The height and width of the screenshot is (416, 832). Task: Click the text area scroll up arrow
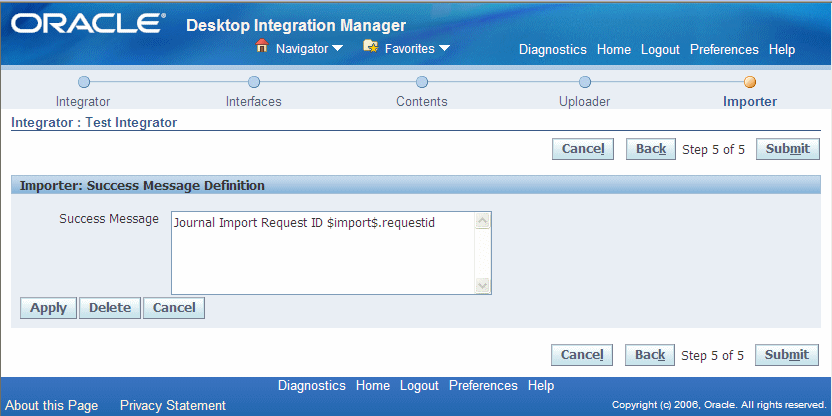pos(483,221)
